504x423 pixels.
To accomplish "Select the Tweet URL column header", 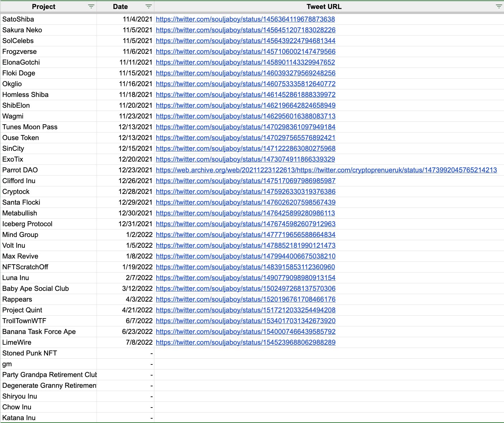I will (x=324, y=6).
